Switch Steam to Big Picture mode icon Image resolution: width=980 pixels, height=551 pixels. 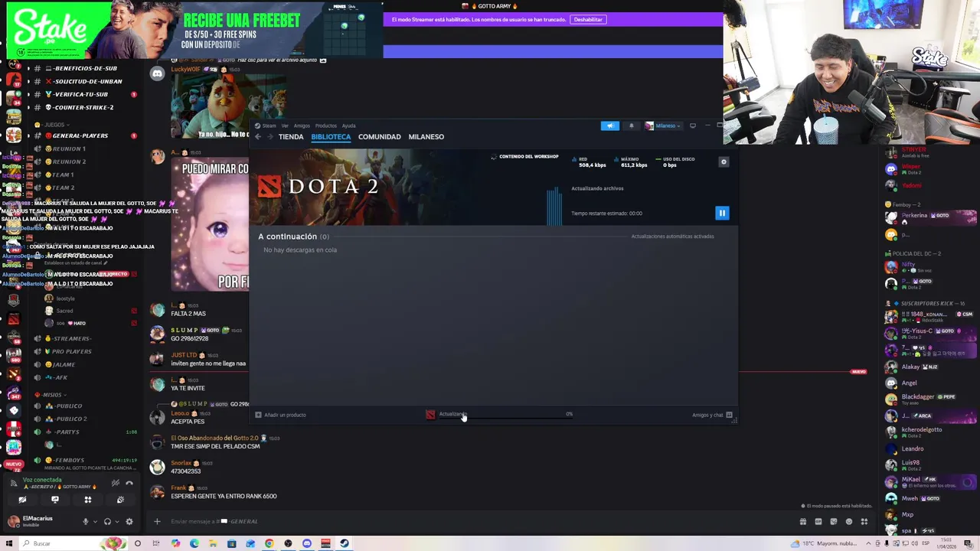tap(693, 126)
